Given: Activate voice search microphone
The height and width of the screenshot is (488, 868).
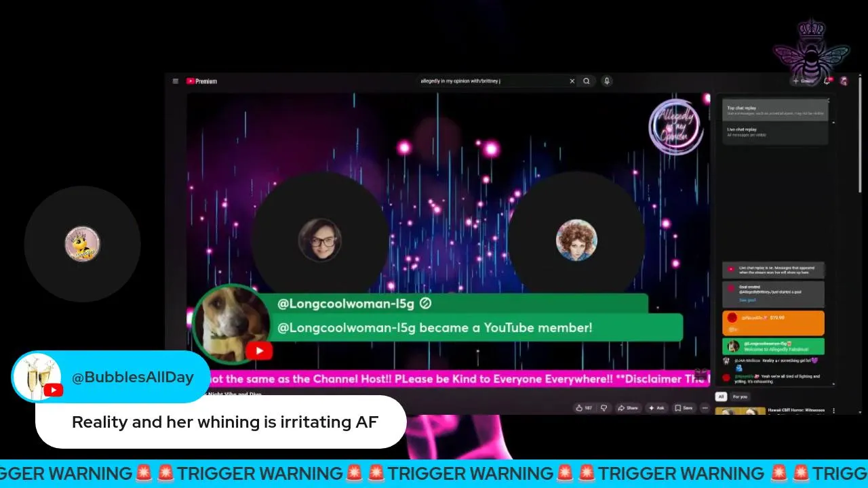Looking at the screenshot, I should (606, 81).
